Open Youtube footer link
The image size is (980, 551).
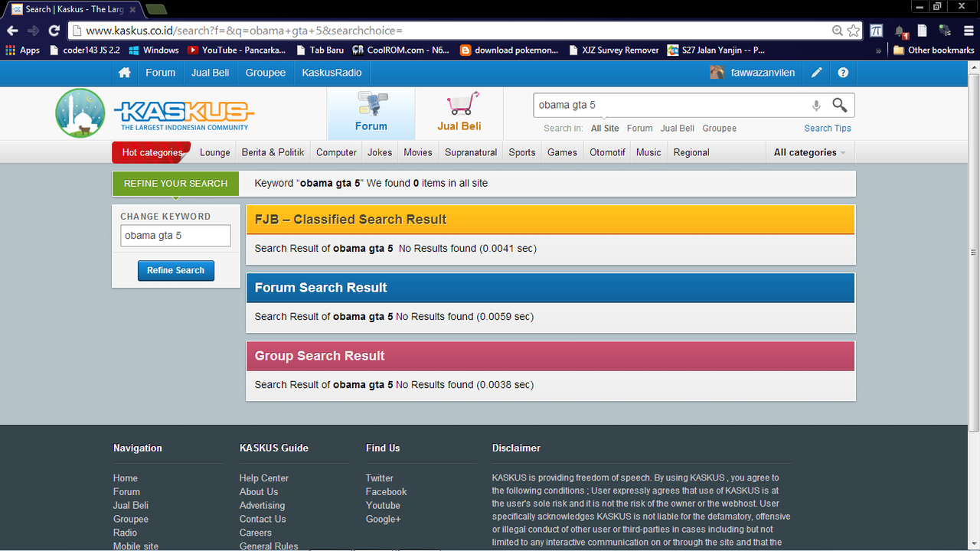(x=383, y=506)
